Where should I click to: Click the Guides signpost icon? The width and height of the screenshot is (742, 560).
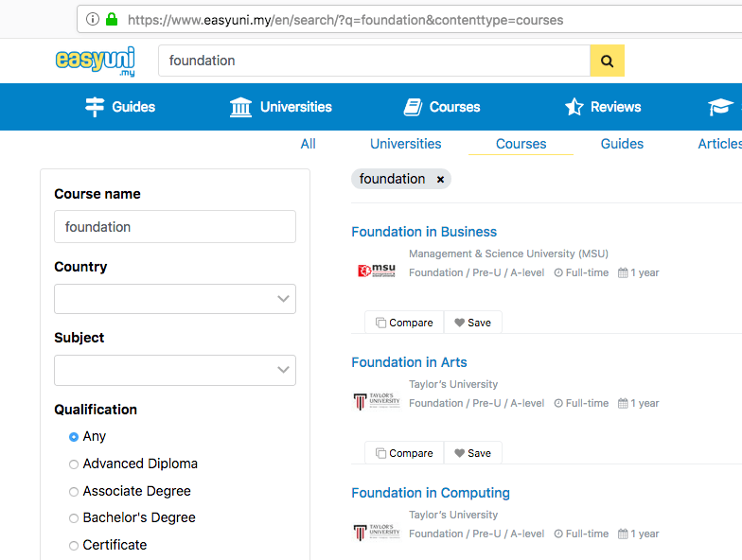[x=95, y=107]
